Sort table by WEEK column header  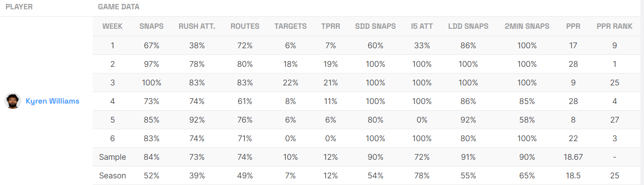coord(113,26)
